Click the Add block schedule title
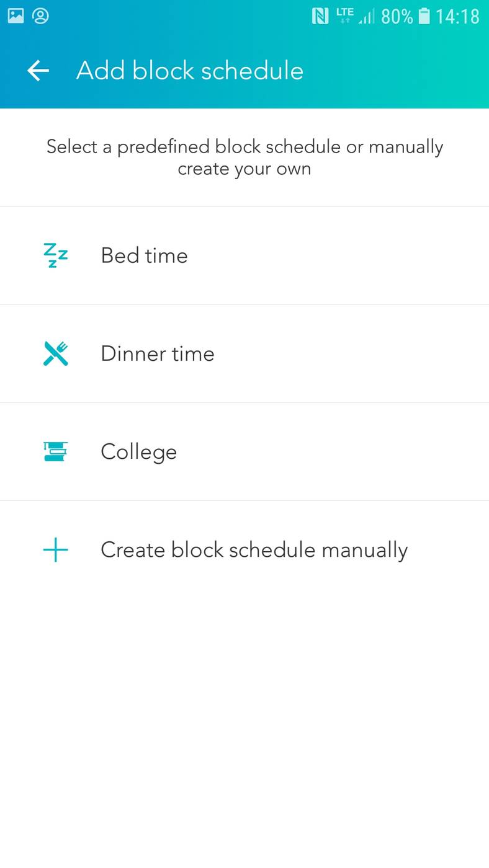The width and height of the screenshot is (489, 868). click(190, 71)
